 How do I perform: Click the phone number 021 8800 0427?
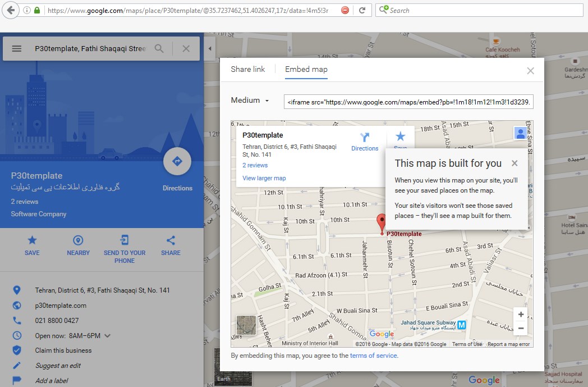57,321
